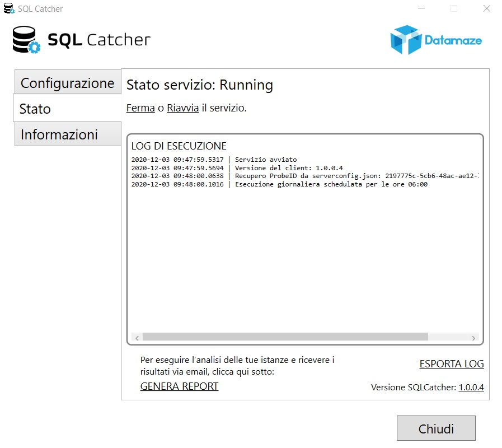Select the 'Servizio avviato' log line

[214, 160]
